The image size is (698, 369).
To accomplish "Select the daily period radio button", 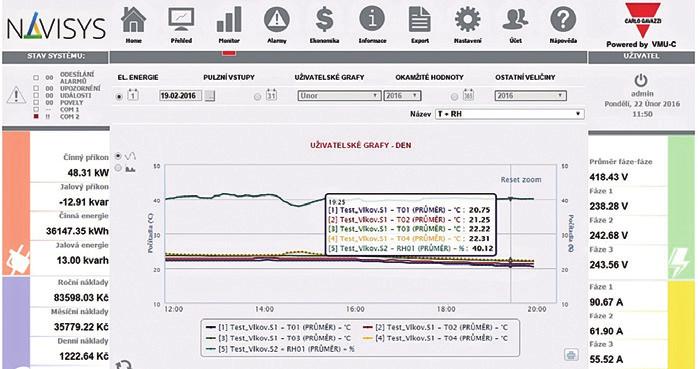I will click(119, 96).
